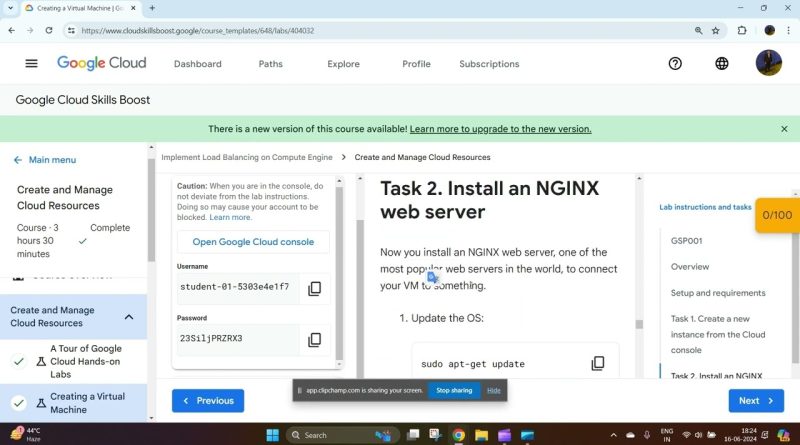Click the address bar URL
800x445 pixels.
[x=197, y=31]
